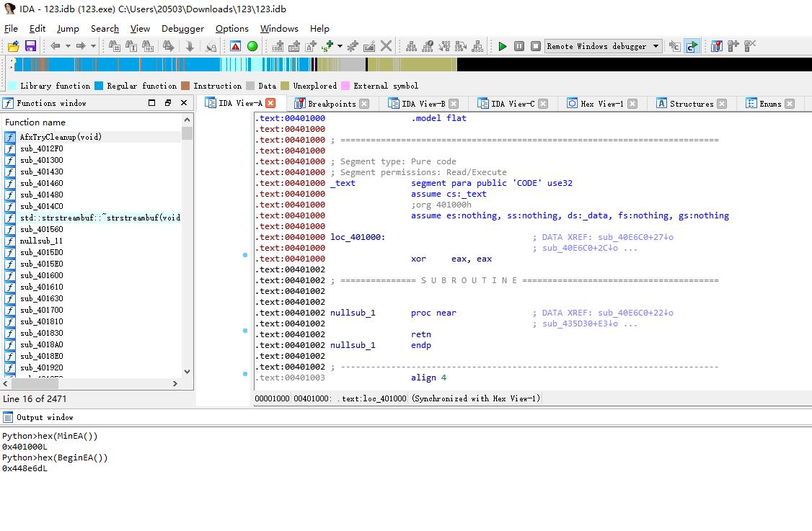Select sub_401700 in the functions list

pos(92,310)
